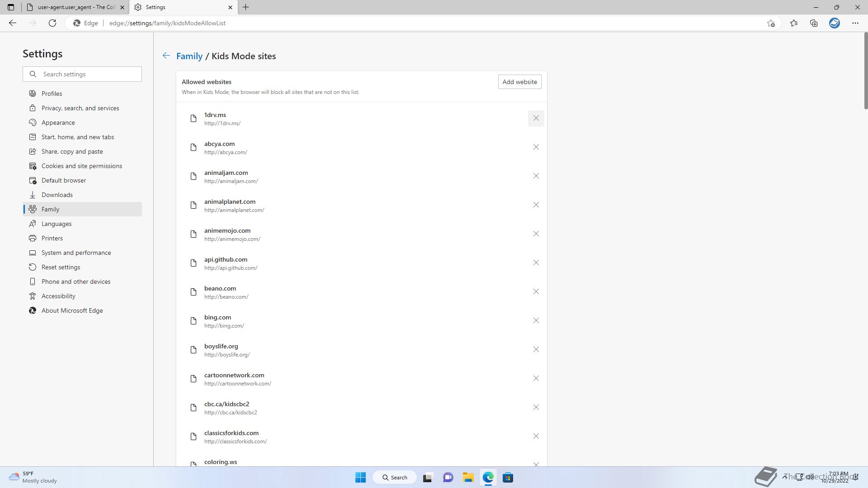
Task: Open System and performance settings
Action: [82, 253]
